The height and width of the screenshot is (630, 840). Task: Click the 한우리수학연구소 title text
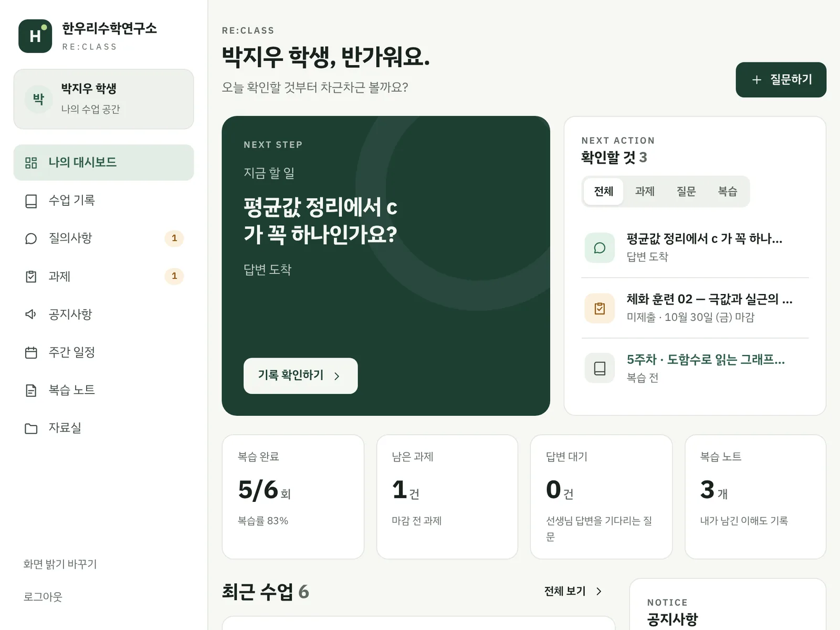[109, 28]
